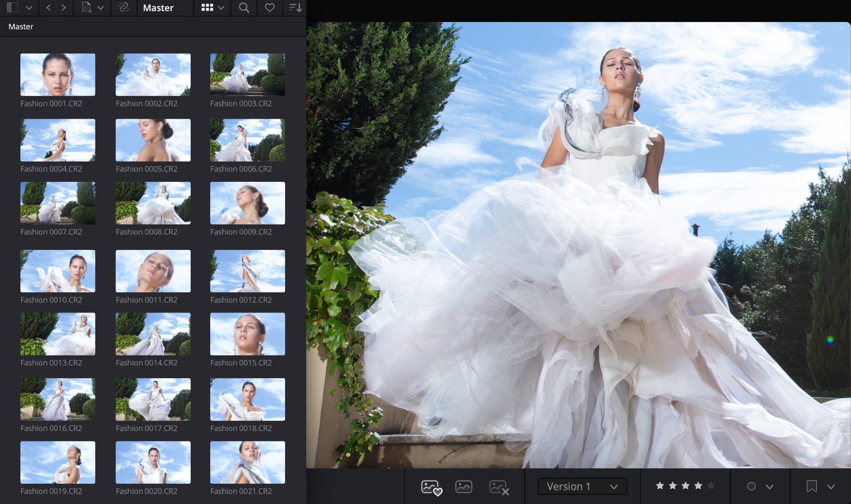Select the reject image icon with the X

coord(498,486)
